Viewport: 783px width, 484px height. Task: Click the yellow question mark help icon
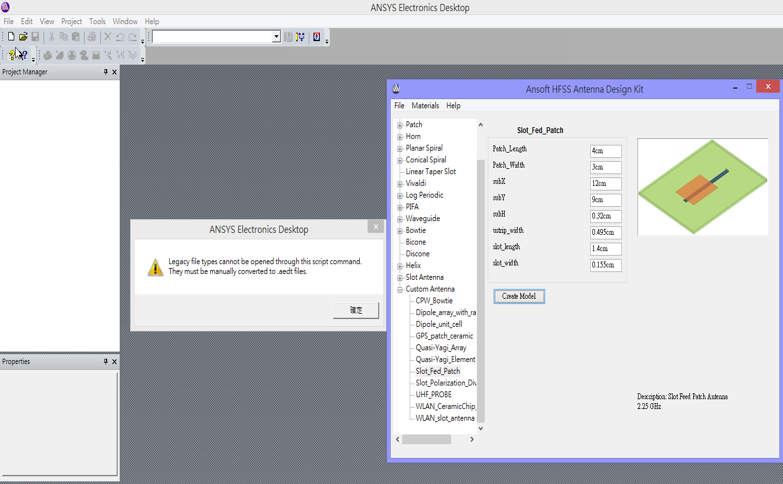click(12, 55)
